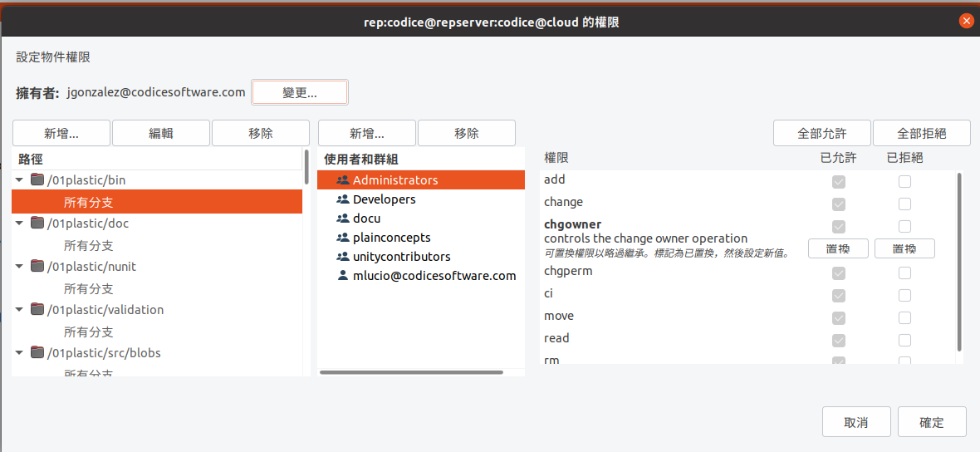Toggle the denied checkbox for read
The width and height of the screenshot is (980, 452).
904,341
